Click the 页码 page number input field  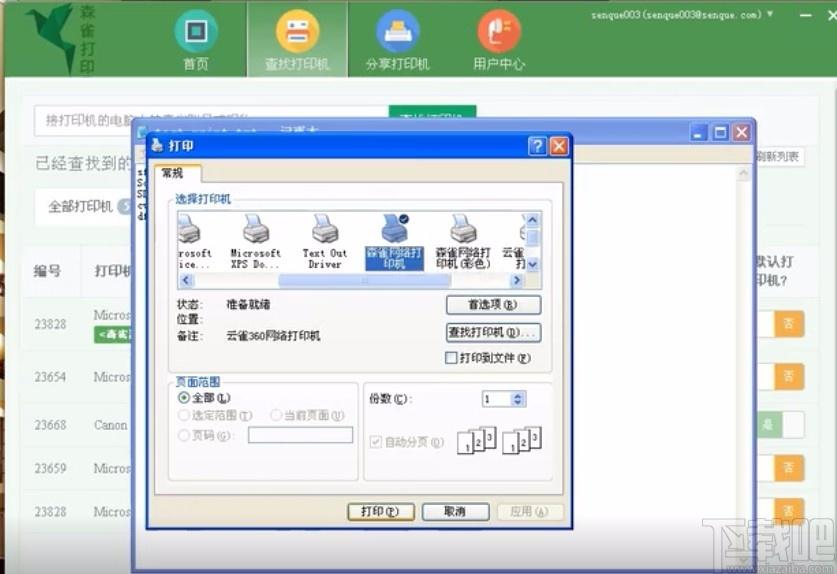[300, 435]
